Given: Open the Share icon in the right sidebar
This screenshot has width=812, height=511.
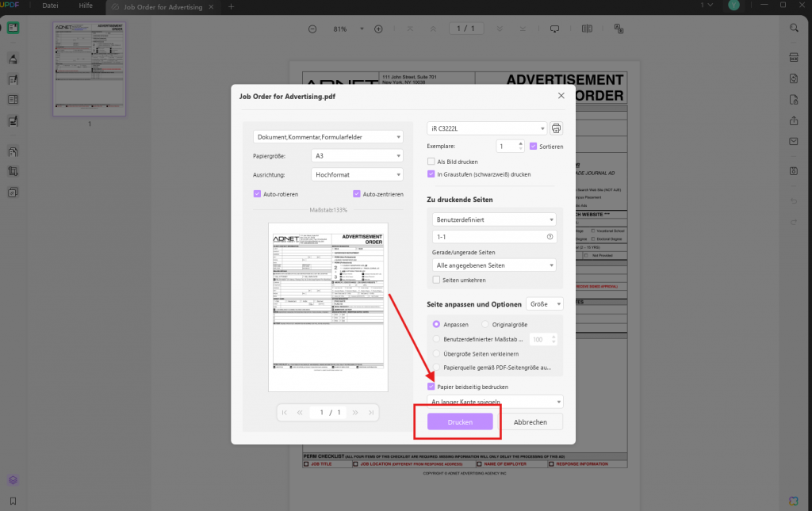Looking at the screenshot, I should (x=793, y=121).
